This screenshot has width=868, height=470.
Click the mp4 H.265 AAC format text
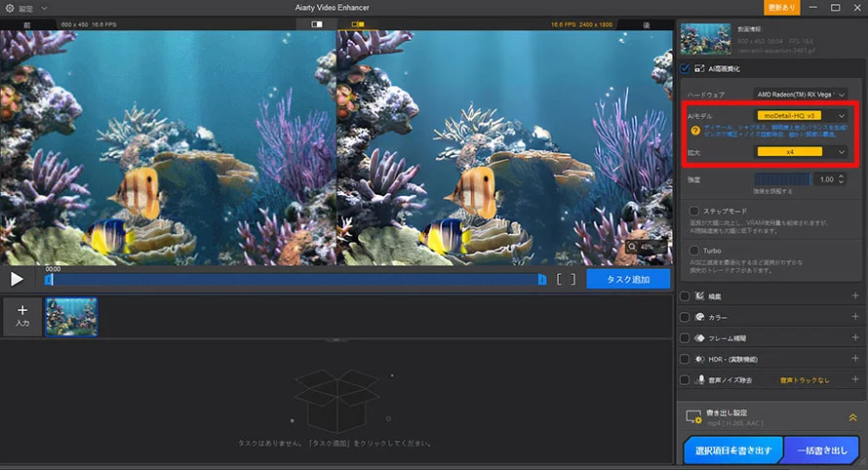[x=734, y=423]
